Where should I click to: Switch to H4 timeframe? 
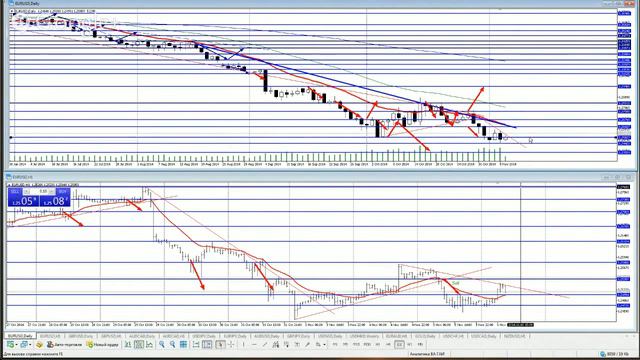click(x=388, y=344)
